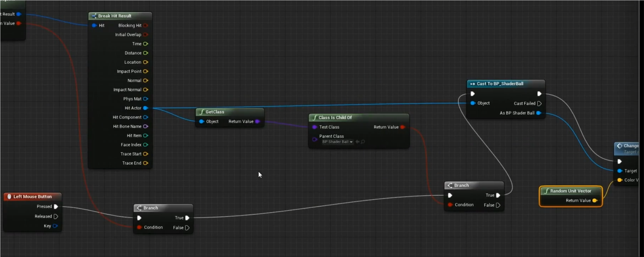Click Cast To BP_ShaderBall output execution pin
Image resolution: width=644 pixels, height=257 pixels.
pyautogui.click(x=539, y=94)
